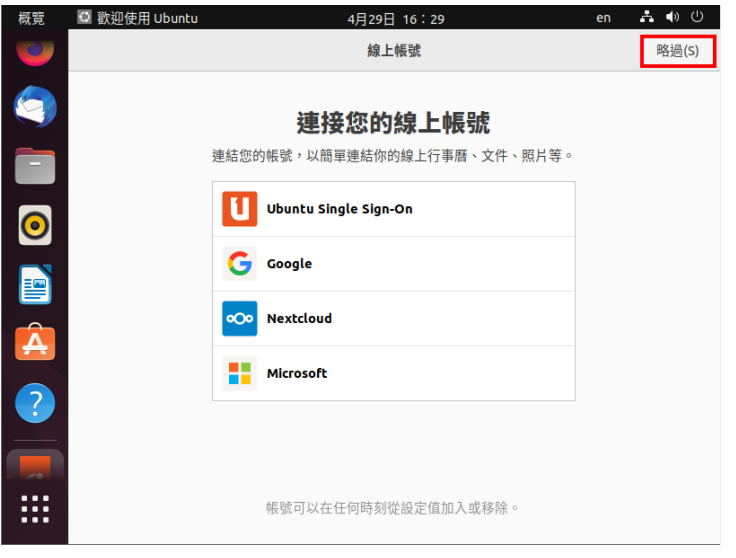This screenshot has height=558, width=736.
Task: Click the power icon in top bar
Action: pyautogui.click(x=697, y=17)
